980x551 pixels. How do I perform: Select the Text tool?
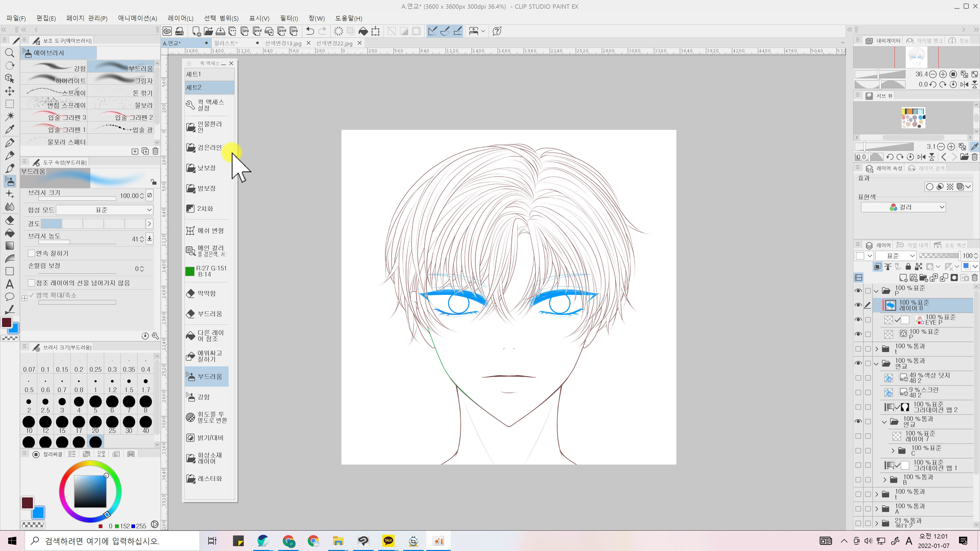pos(9,284)
